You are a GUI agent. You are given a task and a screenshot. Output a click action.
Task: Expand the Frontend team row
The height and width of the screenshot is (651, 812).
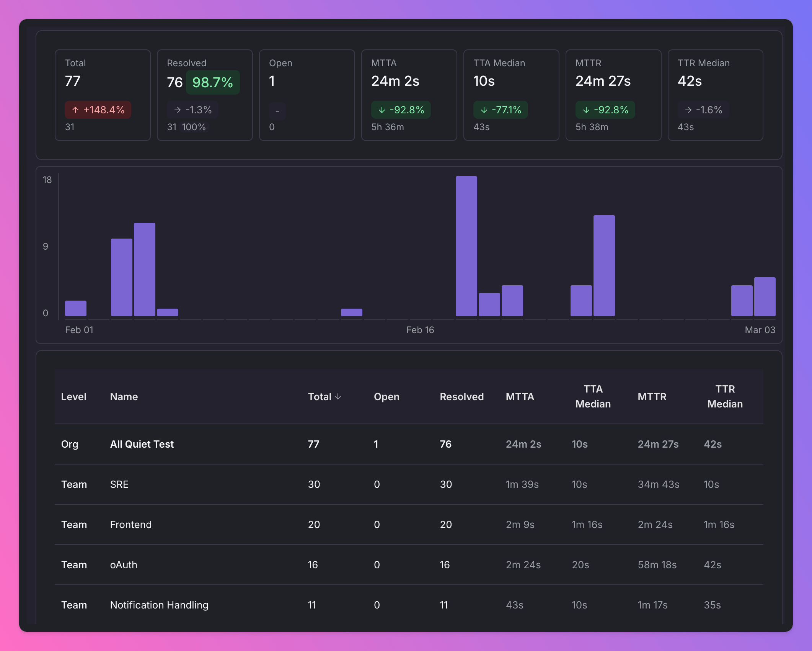(x=131, y=525)
